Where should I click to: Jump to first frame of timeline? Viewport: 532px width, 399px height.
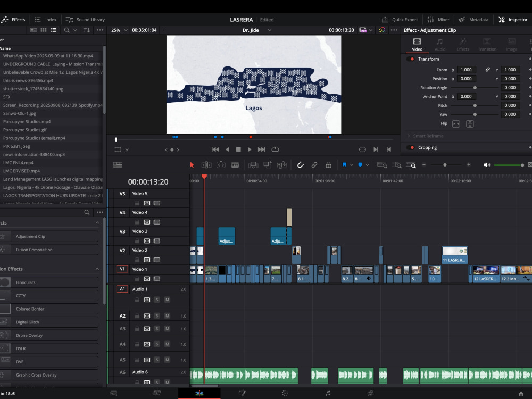pos(215,149)
